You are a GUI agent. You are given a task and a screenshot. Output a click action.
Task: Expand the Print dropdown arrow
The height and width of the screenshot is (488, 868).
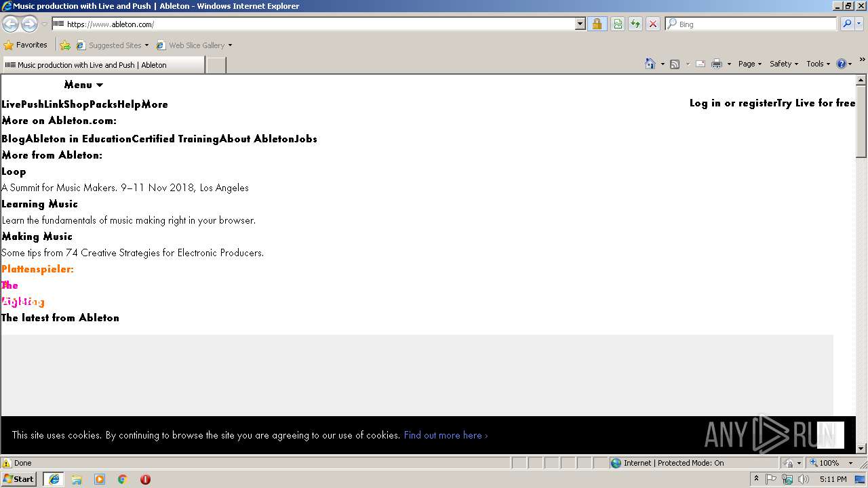[x=729, y=64]
